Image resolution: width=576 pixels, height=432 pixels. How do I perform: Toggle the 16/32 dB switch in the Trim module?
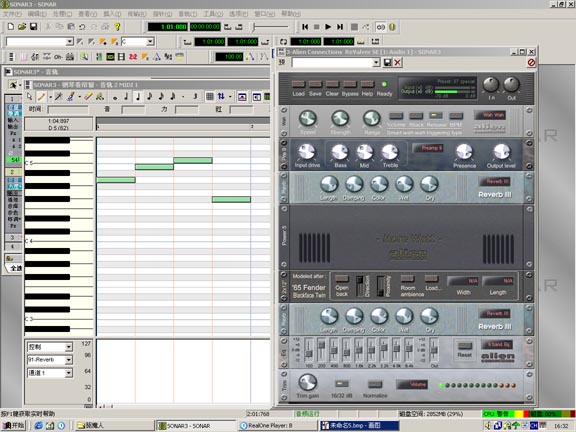(342, 384)
